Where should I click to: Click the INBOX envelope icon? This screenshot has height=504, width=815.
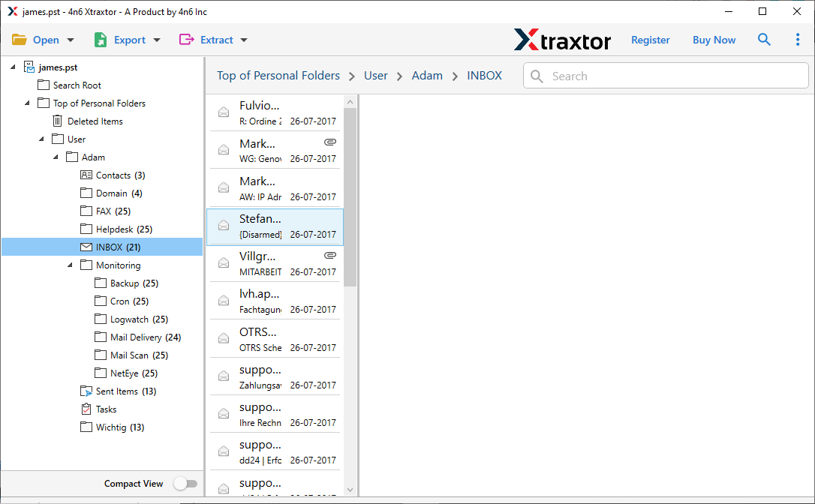click(x=86, y=247)
